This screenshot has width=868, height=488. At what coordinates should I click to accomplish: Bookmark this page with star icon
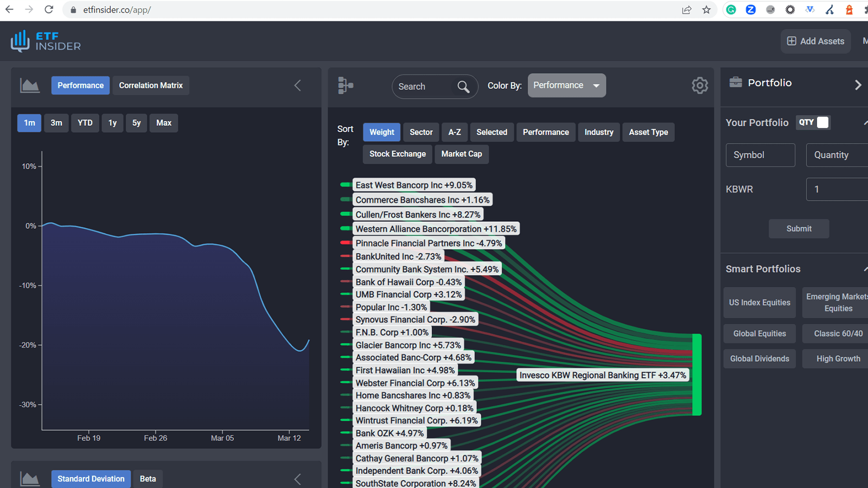[706, 10]
